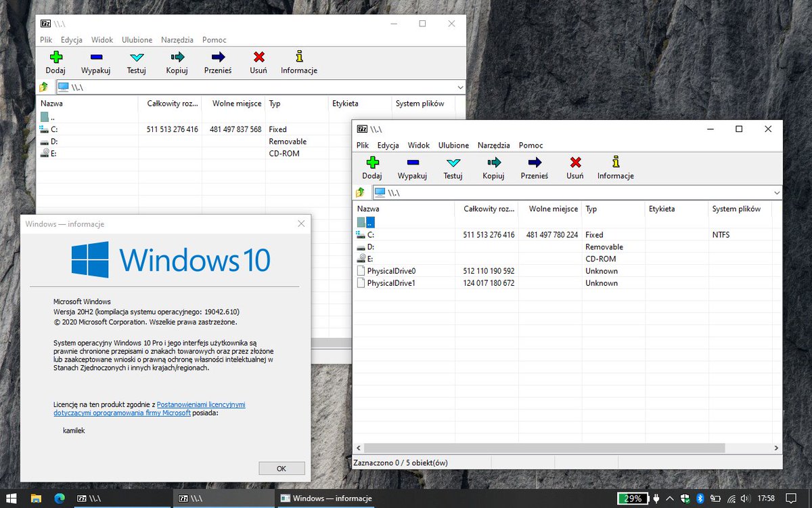Image resolution: width=812 pixels, height=508 pixels.
Task: Click Dodaj icon in front 7-Zip window
Action: 372,163
